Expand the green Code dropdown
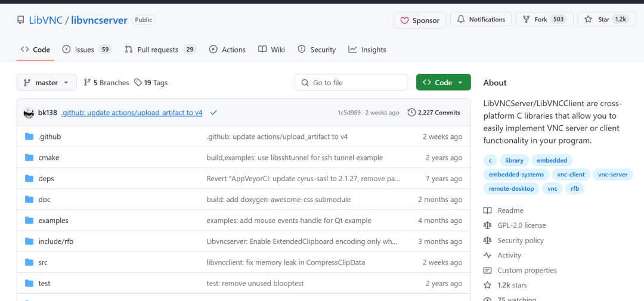This screenshot has width=644, height=301. tap(443, 83)
